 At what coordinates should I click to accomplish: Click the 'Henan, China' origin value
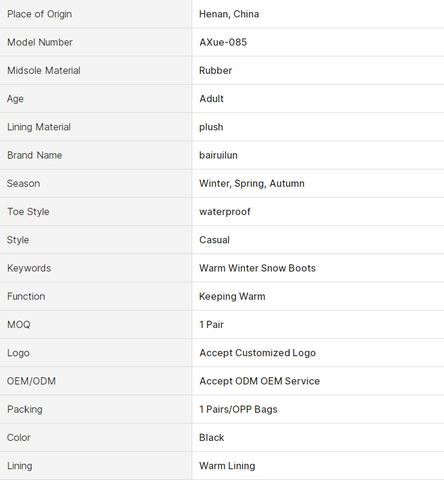pyautogui.click(x=229, y=14)
